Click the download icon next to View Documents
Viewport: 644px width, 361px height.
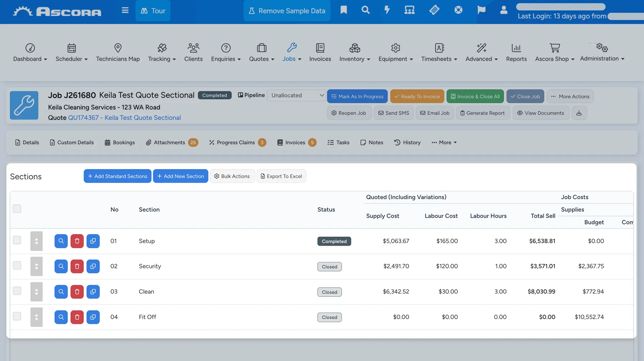[x=579, y=113]
